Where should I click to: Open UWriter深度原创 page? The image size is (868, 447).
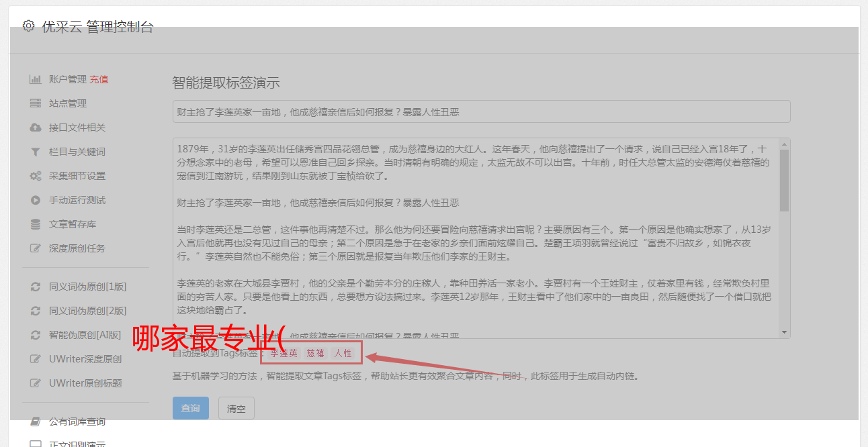click(x=85, y=359)
